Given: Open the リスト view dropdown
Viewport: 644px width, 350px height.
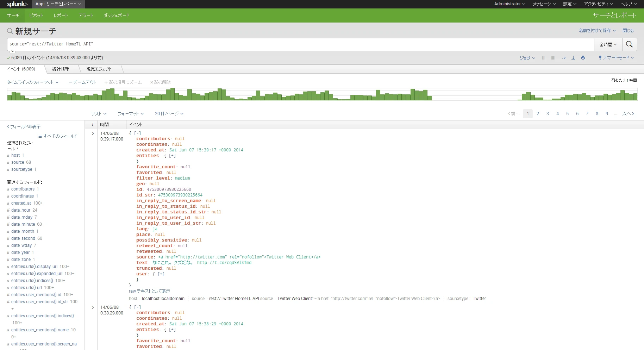Looking at the screenshot, I should coord(99,114).
